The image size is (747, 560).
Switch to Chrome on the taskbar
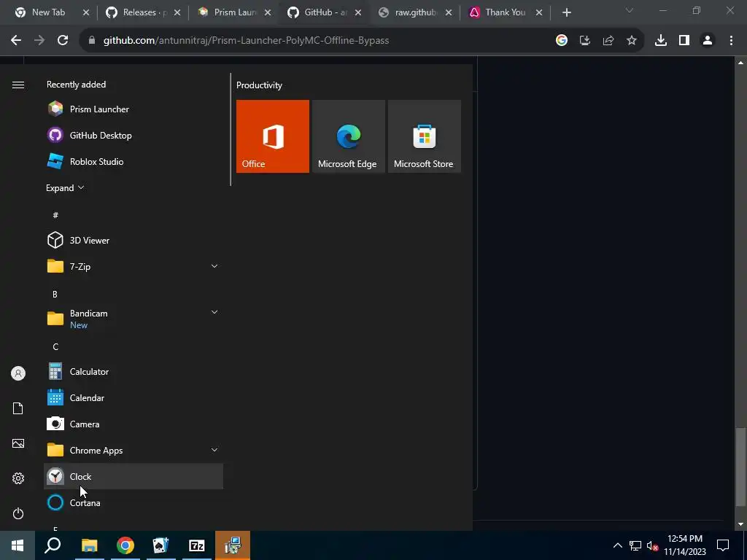click(x=125, y=545)
